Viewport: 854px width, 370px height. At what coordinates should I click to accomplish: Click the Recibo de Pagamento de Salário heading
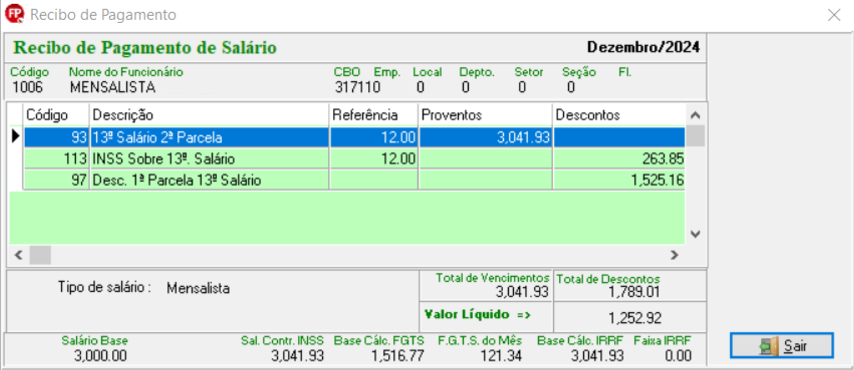coord(145,47)
